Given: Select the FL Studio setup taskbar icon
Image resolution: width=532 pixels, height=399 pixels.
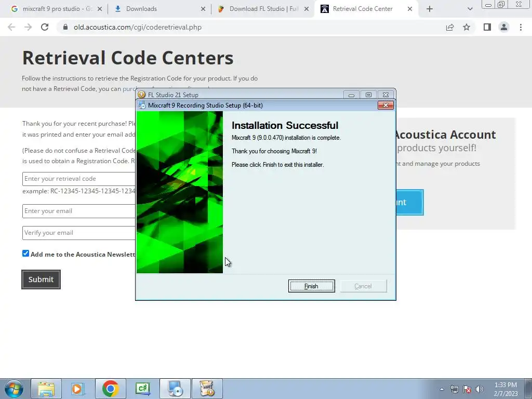Looking at the screenshot, I should click(207, 389).
